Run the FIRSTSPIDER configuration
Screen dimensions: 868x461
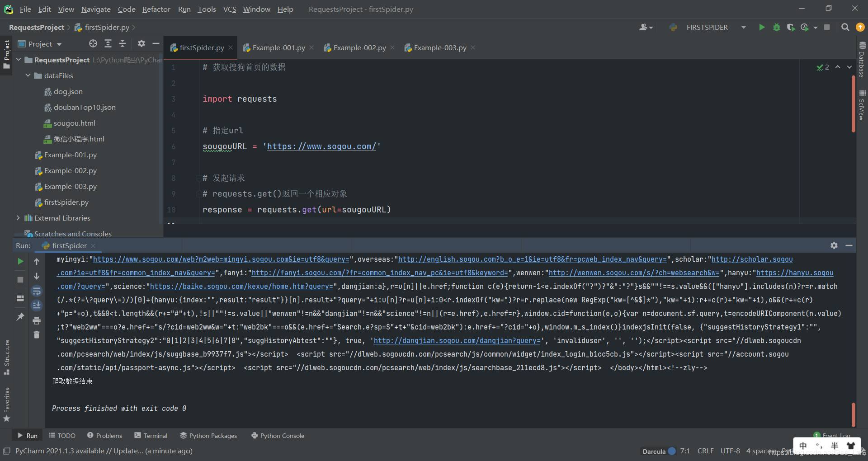(762, 28)
